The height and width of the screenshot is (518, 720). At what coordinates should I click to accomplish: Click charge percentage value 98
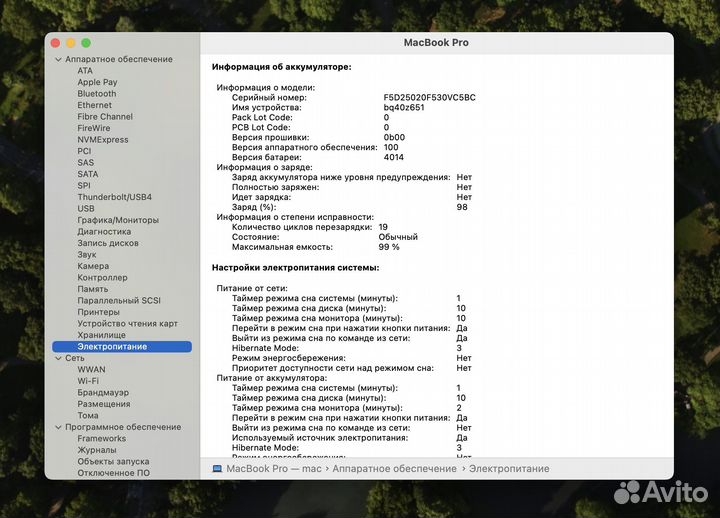(462, 207)
